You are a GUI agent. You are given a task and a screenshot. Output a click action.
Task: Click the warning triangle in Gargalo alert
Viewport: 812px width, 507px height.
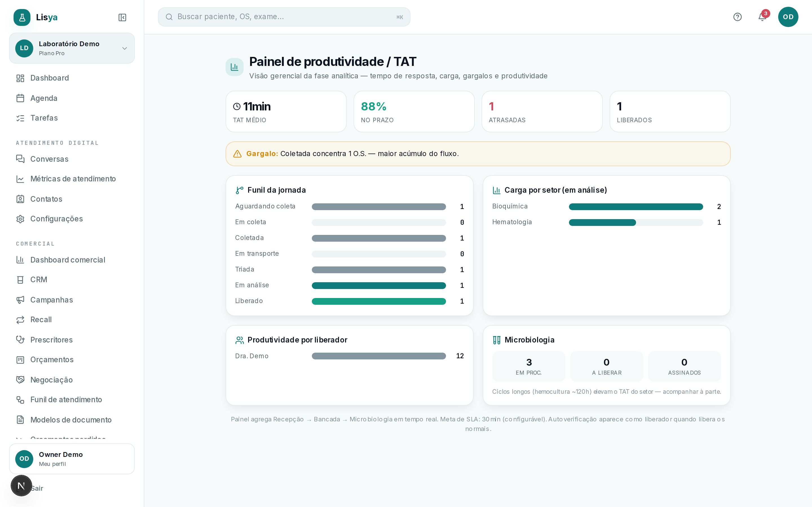tap(237, 154)
